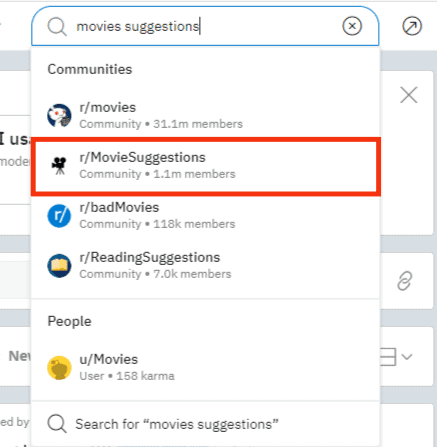Click the "118k members" text

pyautogui.click(x=194, y=224)
